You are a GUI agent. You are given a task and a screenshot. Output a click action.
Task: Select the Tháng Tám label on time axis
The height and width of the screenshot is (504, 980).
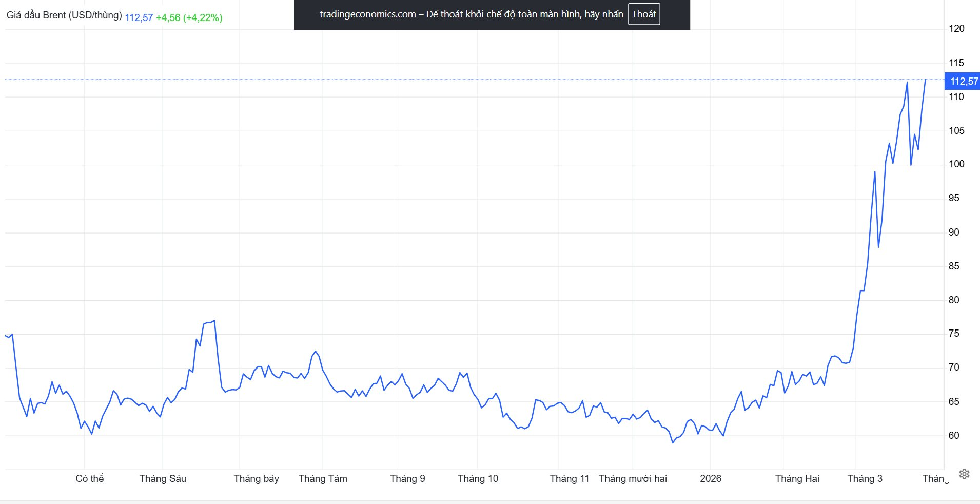tap(323, 478)
